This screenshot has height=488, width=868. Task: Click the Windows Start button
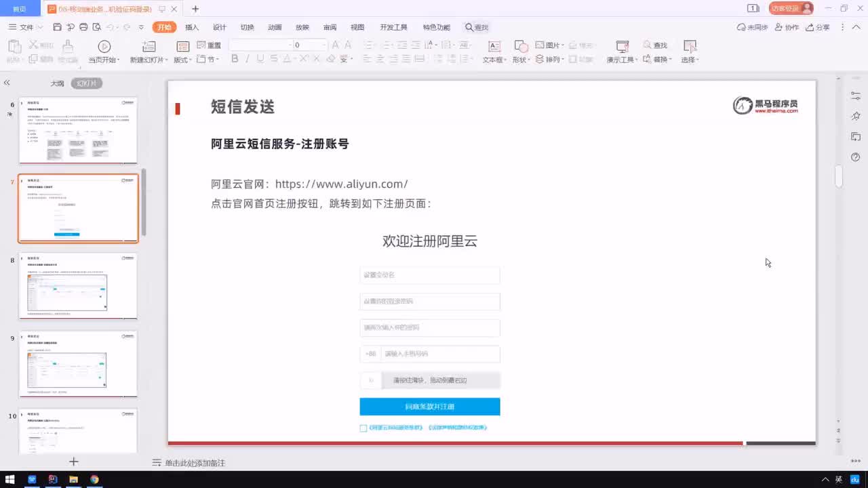point(9,479)
